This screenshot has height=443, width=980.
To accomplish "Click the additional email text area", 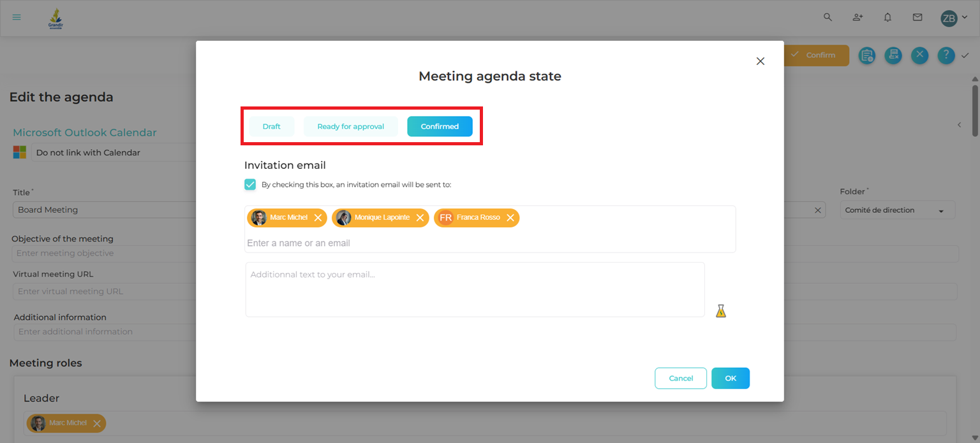I will tap(475, 289).
